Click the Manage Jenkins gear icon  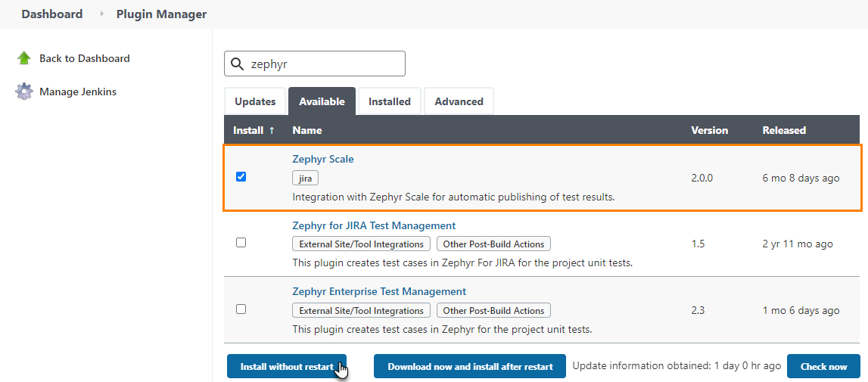(x=24, y=92)
